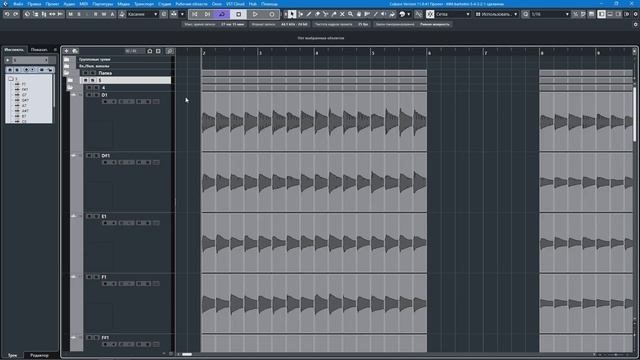Open the Правка menu
Viewport: 640px width, 360px height.
pos(34,4)
